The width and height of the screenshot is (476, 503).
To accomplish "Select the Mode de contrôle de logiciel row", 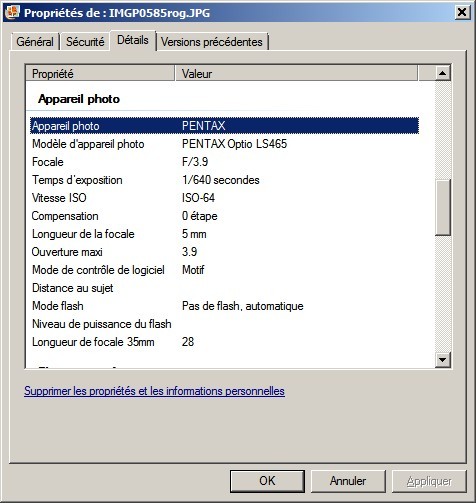I will [x=224, y=270].
